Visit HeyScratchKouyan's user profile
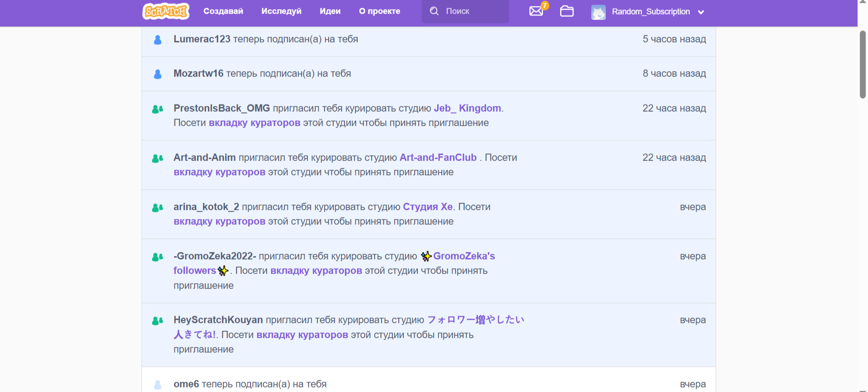 click(x=218, y=320)
